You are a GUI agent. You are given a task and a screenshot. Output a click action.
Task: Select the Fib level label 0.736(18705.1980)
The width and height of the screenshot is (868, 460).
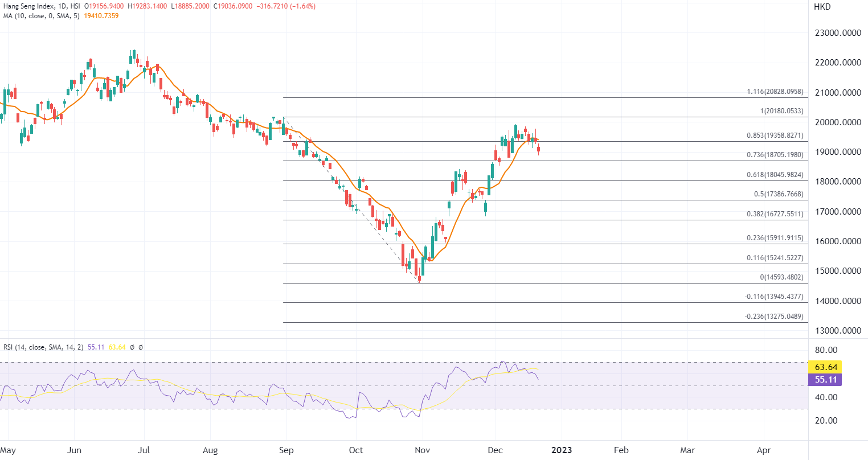(775, 155)
